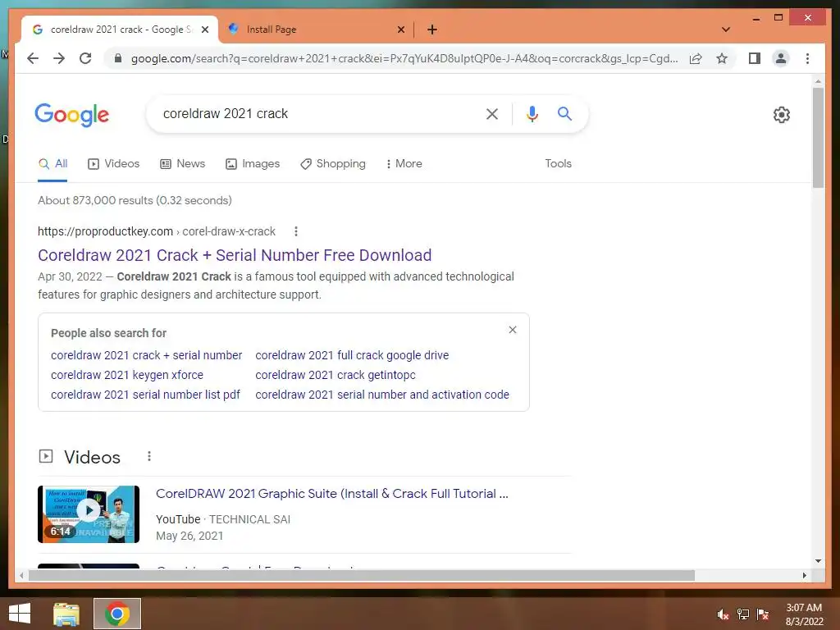The height and width of the screenshot is (630, 840).
Task: Switch to the News results tab
Action: click(183, 163)
